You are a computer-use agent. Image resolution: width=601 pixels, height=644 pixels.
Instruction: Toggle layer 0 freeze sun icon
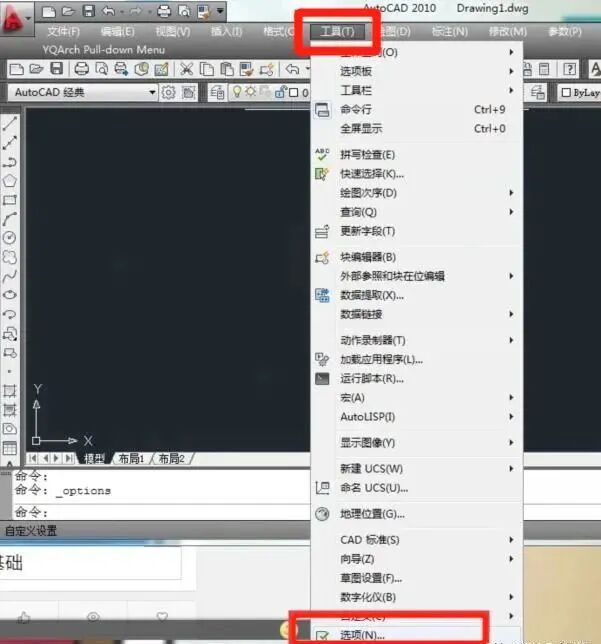(x=251, y=91)
